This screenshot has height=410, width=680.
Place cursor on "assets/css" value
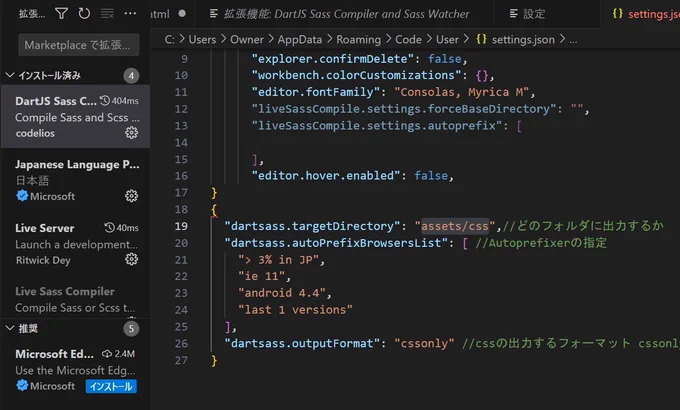tap(454, 226)
